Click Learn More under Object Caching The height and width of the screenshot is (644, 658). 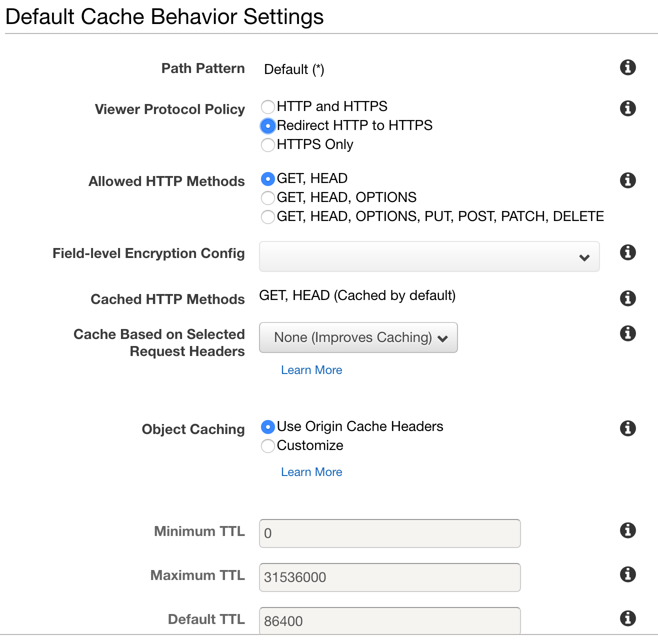click(x=311, y=472)
